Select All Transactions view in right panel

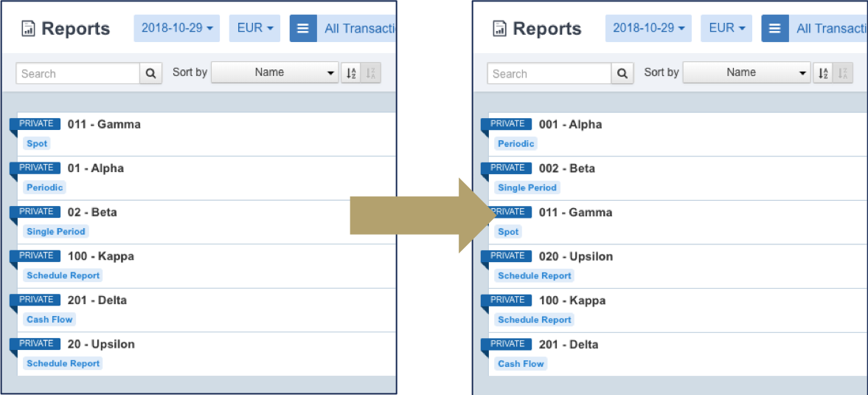tap(830, 29)
